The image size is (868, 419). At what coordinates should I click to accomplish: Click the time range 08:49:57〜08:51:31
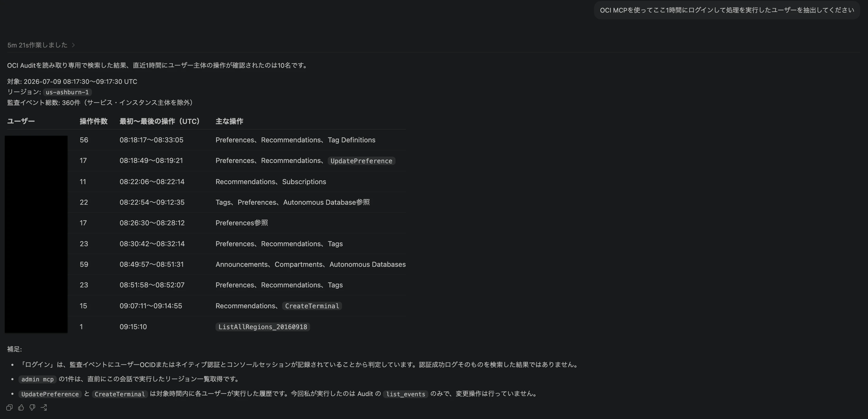pyautogui.click(x=152, y=264)
